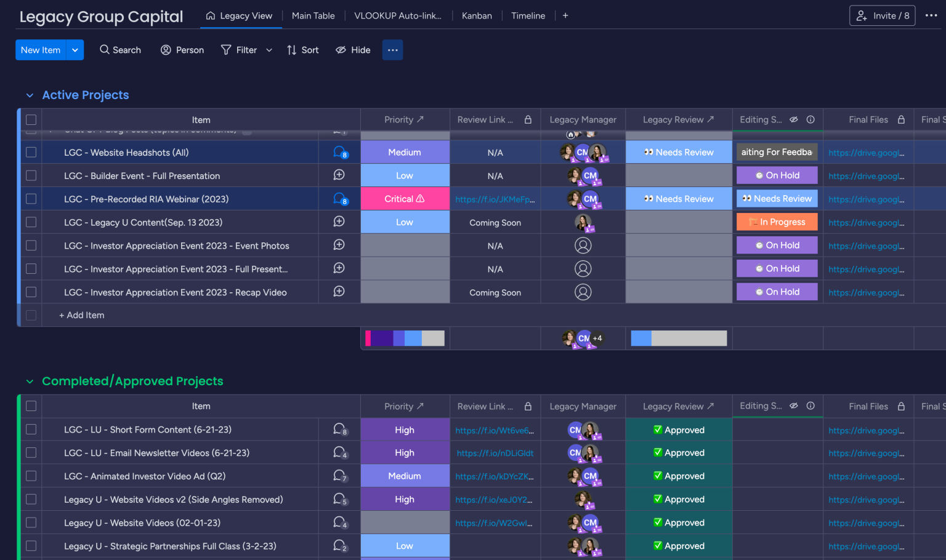Click lock icon on Completed group Final Files column
The image size is (946, 560).
(x=901, y=406)
